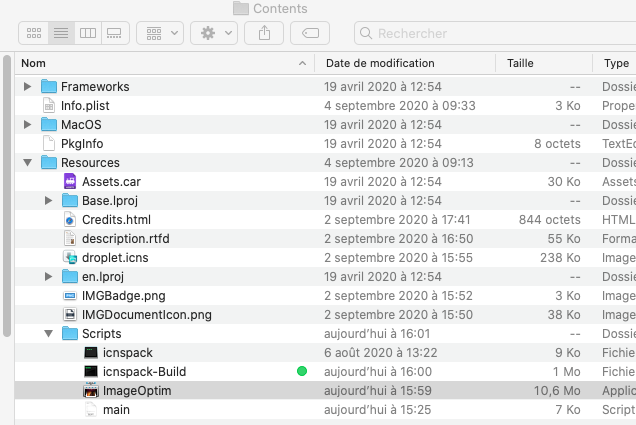The image size is (636, 425).
Task: Collapse the Resources folder
Action: click(27, 163)
